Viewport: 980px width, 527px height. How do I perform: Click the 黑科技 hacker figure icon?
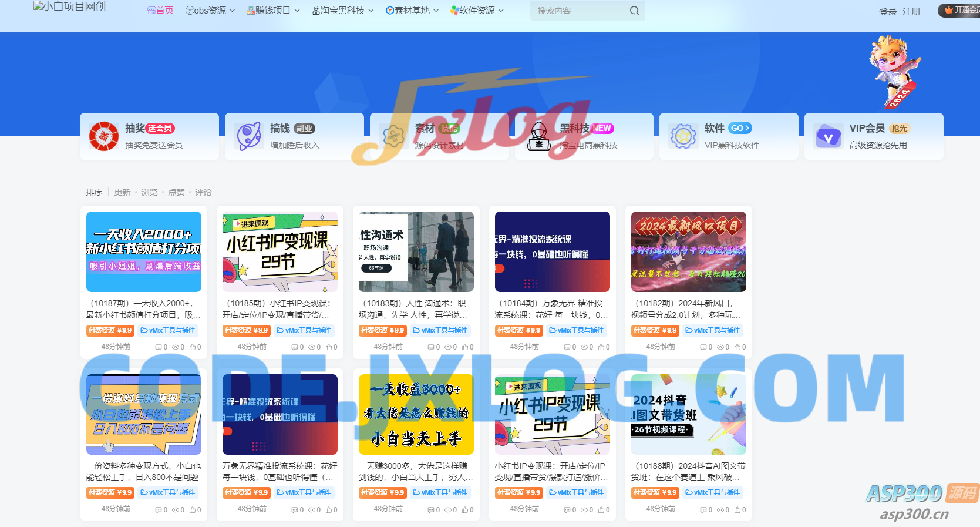tap(538, 136)
